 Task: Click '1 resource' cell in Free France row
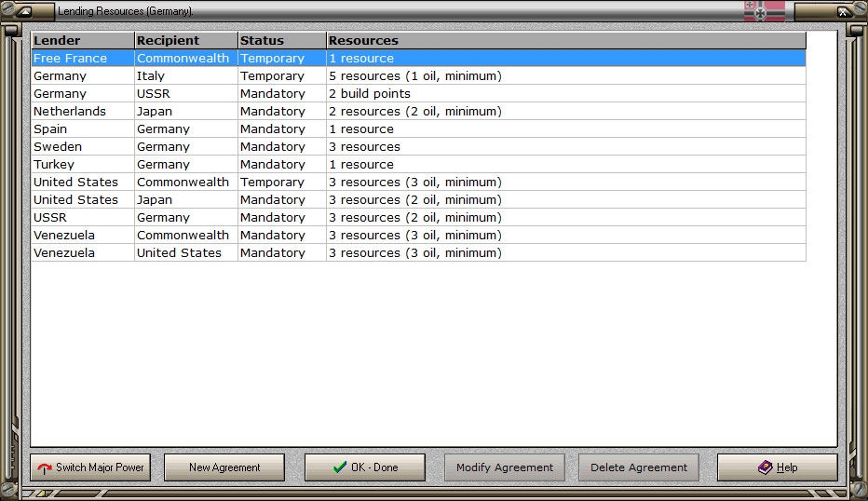(x=566, y=58)
